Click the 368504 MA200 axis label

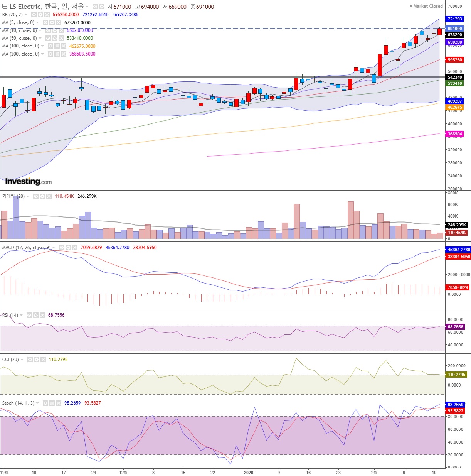(455, 134)
